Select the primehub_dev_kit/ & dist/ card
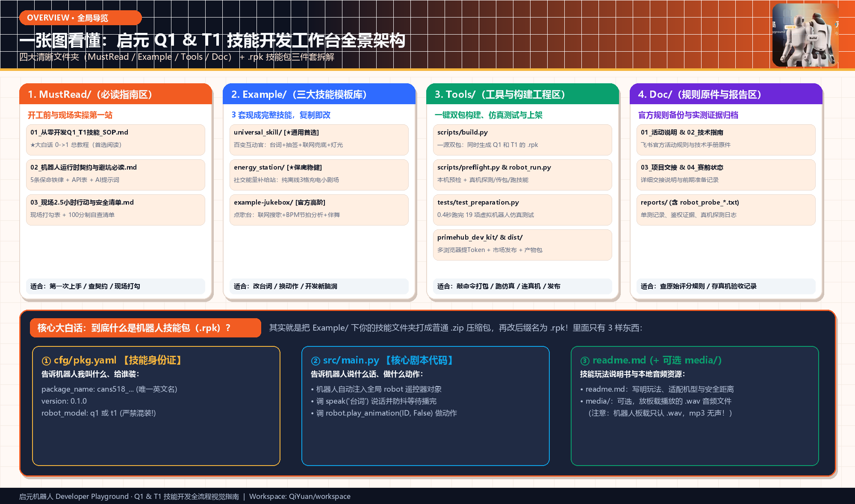Screen dimensions: 855x504 coord(522,245)
